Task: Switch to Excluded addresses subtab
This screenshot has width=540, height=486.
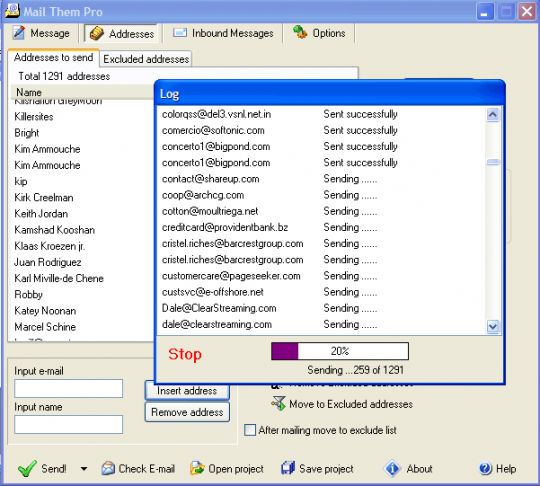Action: click(x=146, y=59)
